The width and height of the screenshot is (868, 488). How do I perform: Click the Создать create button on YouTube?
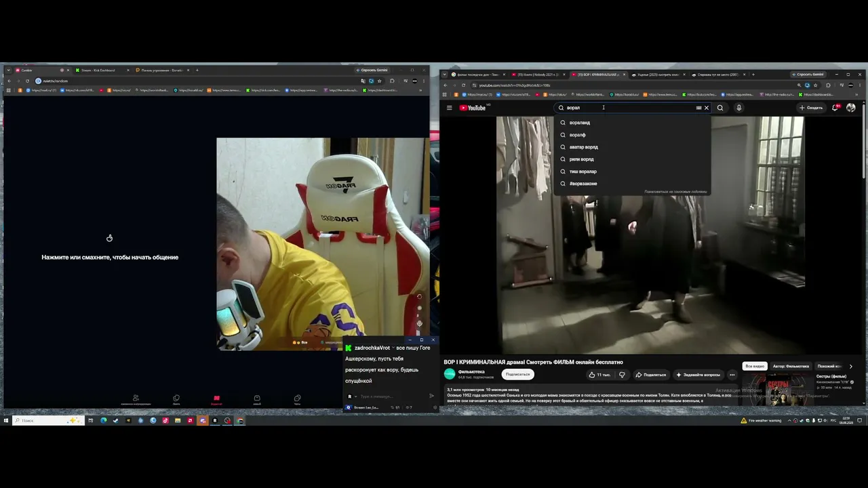[811, 108]
